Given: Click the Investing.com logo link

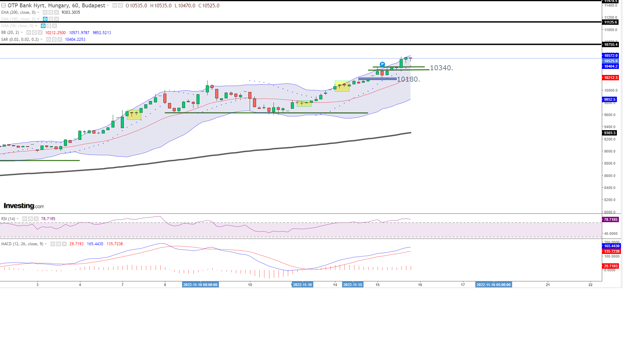Looking at the screenshot, I should 24,206.
